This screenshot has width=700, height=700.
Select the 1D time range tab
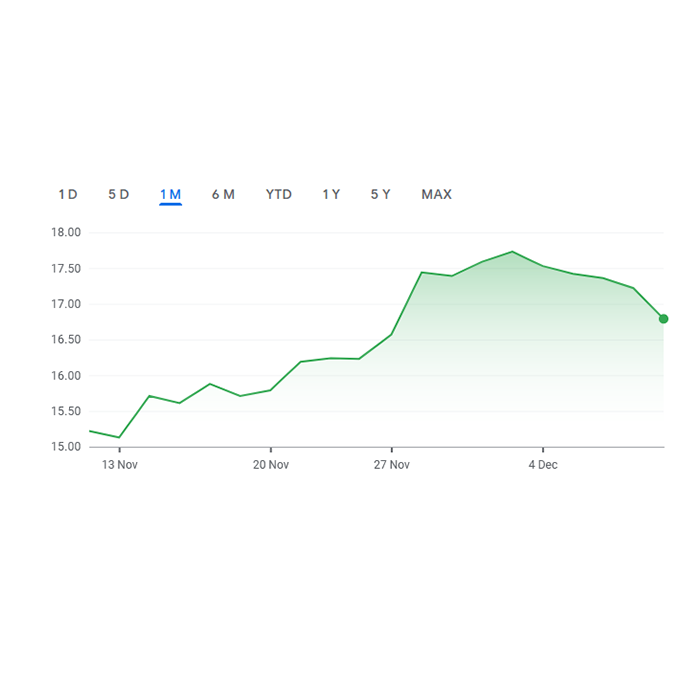click(x=68, y=194)
